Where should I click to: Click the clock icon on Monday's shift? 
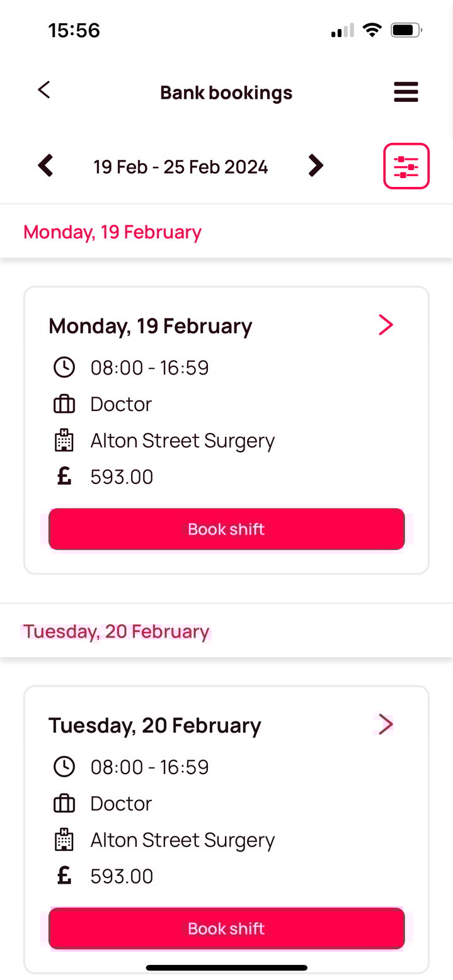click(x=64, y=367)
